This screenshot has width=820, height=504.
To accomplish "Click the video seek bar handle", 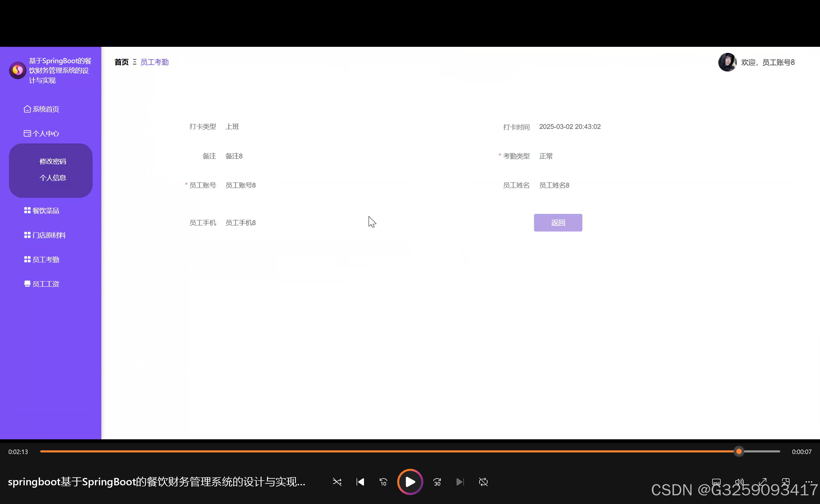I will (x=739, y=451).
